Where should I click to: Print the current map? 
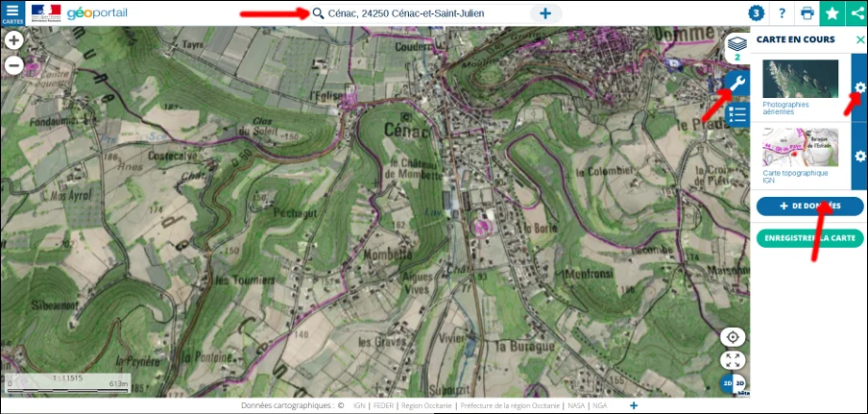808,13
